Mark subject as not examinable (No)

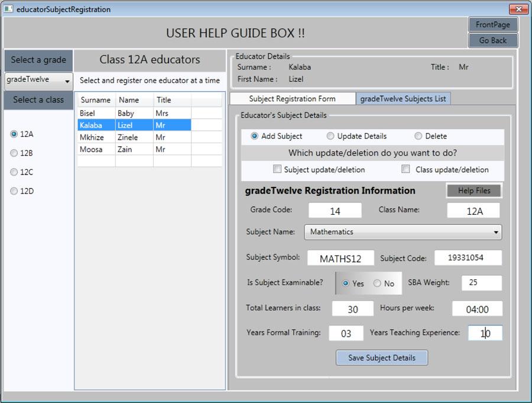point(377,283)
